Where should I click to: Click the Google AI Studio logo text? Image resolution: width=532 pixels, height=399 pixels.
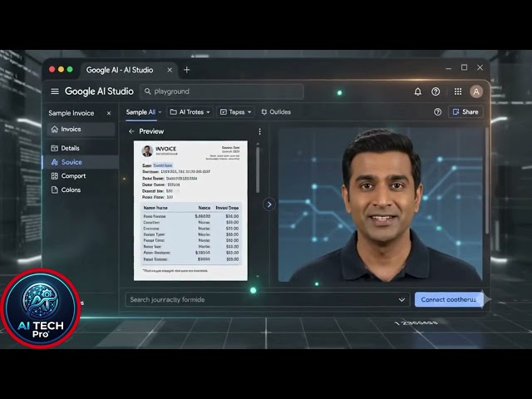pos(99,91)
